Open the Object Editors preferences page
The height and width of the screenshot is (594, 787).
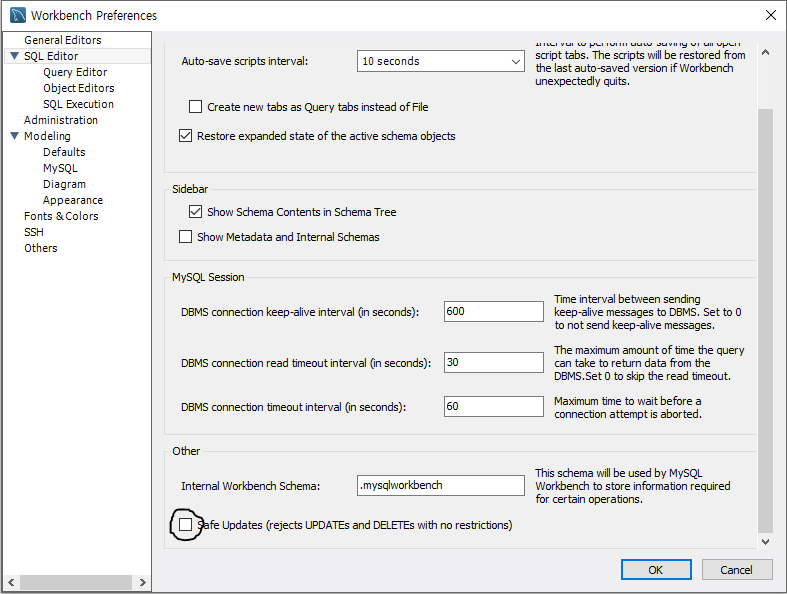click(79, 88)
